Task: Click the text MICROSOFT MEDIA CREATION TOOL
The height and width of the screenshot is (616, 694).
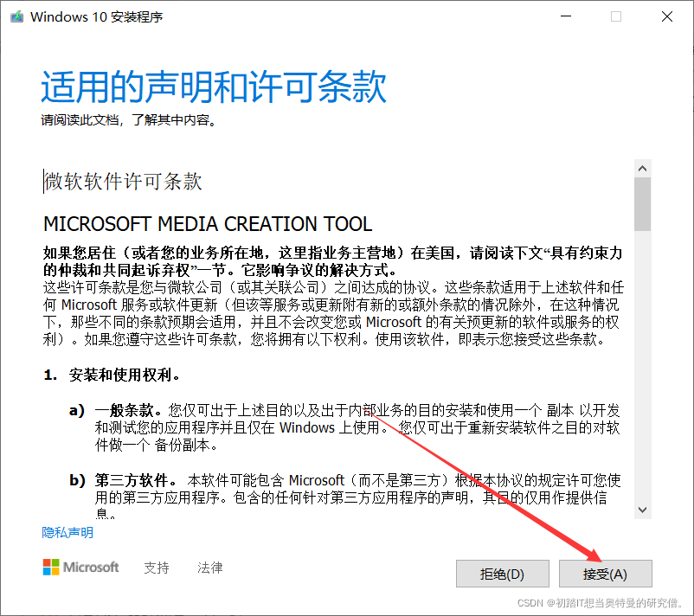Action: 208,224
